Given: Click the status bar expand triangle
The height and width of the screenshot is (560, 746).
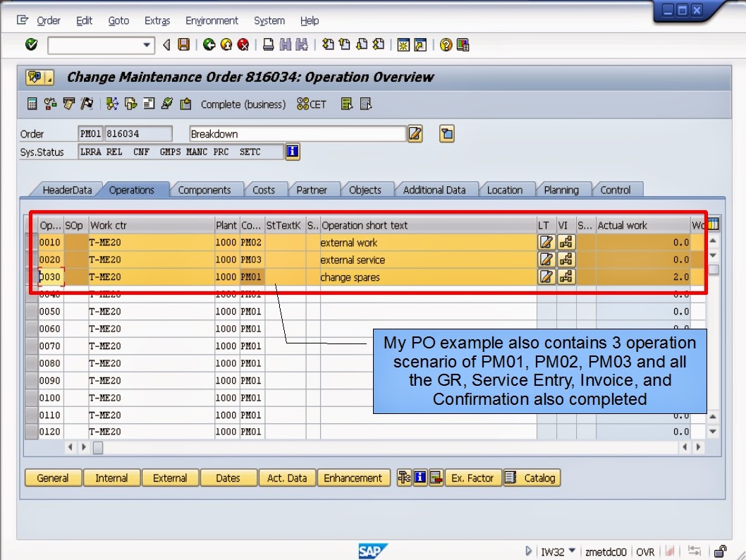Looking at the screenshot, I should pyautogui.click(x=528, y=551).
